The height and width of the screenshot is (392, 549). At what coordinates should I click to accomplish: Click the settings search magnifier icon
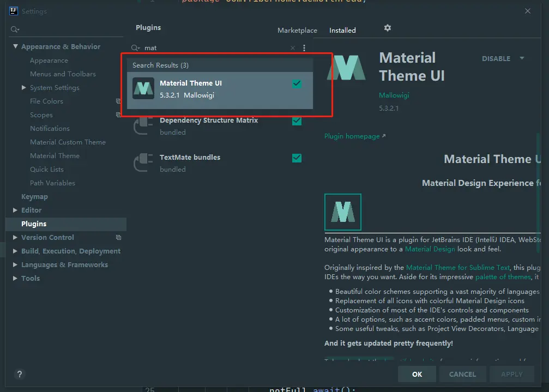pyautogui.click(x=14, y=29)
